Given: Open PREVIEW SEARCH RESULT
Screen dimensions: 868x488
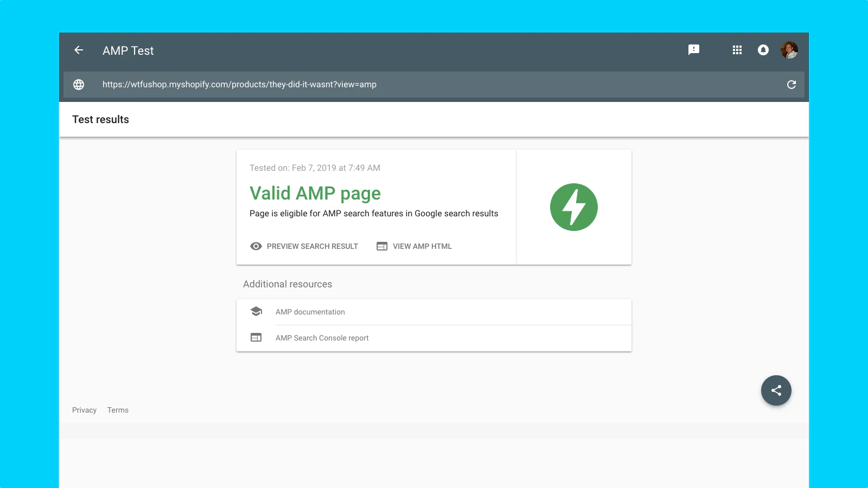Looking at the screenshot, I should click(312, 246).
